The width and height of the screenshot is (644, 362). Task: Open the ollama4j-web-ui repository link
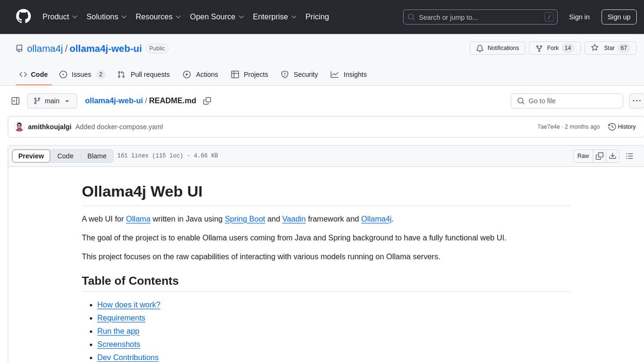point(106,48)
